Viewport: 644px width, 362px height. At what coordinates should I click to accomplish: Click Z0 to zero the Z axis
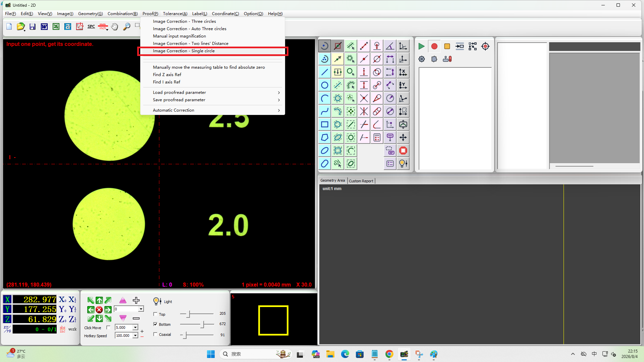coord(62,319)
